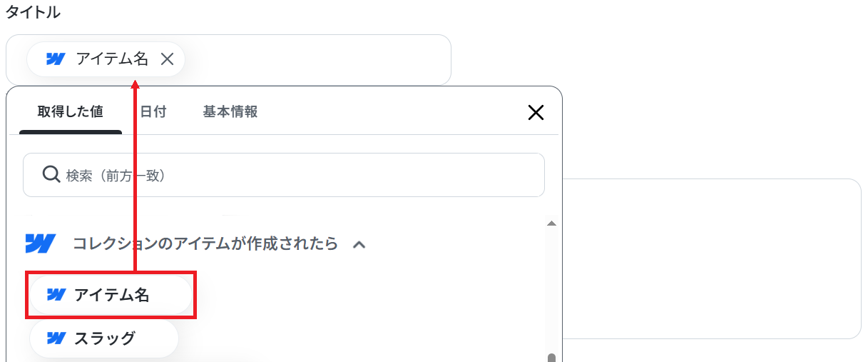Focus the 検索（前方一致） search box
Viewport: 868px width, 362px height.
pyautogui.click(x=284, y=175)
